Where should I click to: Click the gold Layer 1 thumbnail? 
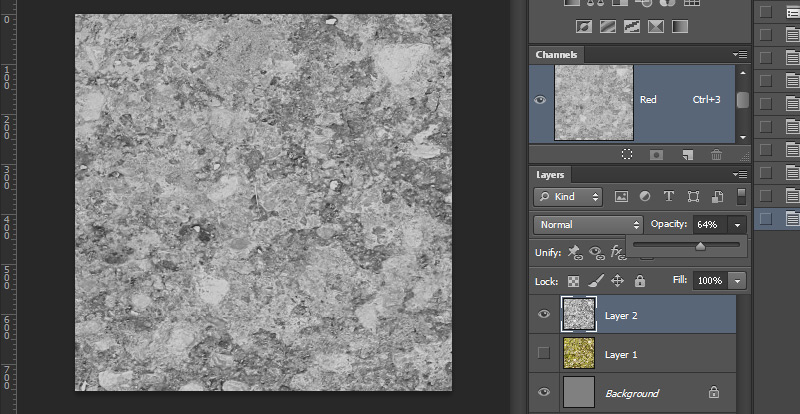tap(579, 353)
